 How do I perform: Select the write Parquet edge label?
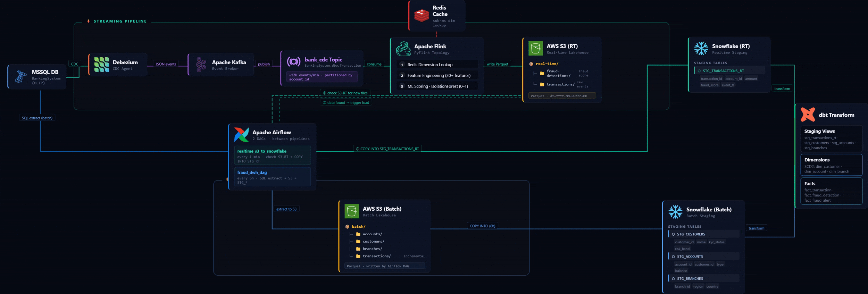(x=497, y=64)
